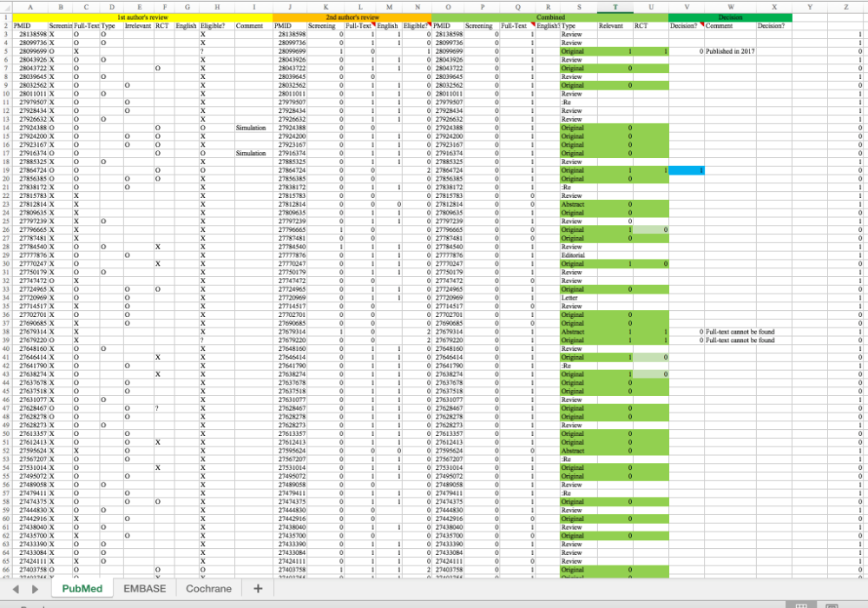The height and width of the screenshot is (608, 868).
Task: Click the orange '2nd author's review' header cell
Action: click(x=352, y=17)
